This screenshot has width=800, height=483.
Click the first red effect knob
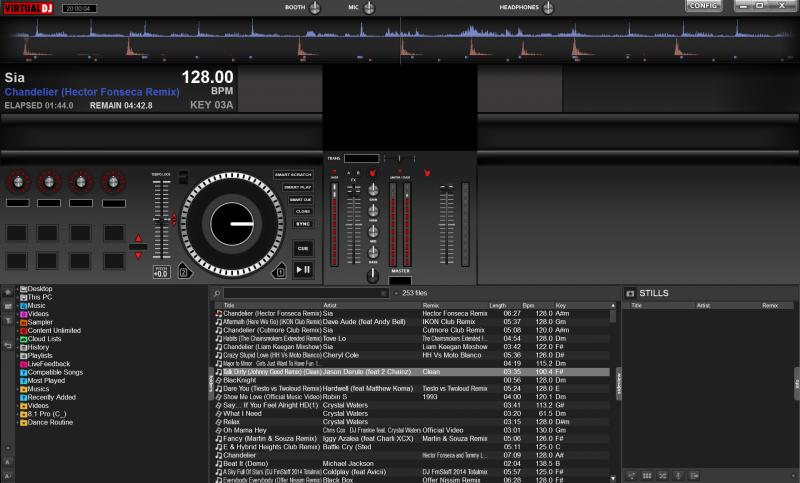point(18,182)
